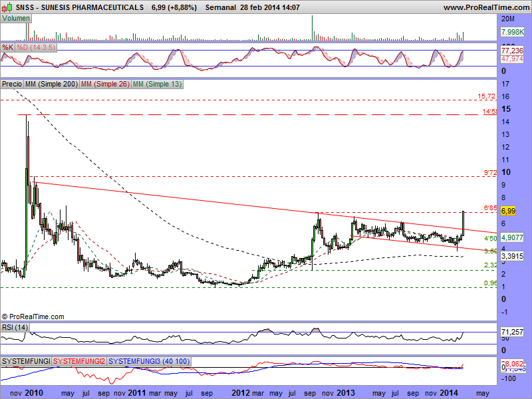Select the SYSTEMFUNGI2 indicator label
The height and width of the screenshot is (399, 532).
click(79, 361)
